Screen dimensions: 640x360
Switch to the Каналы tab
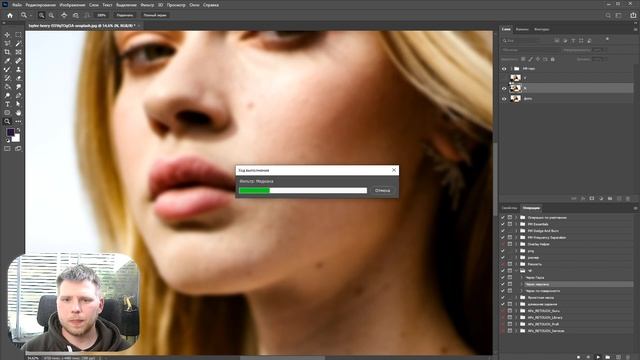click(x=522, y=29)
